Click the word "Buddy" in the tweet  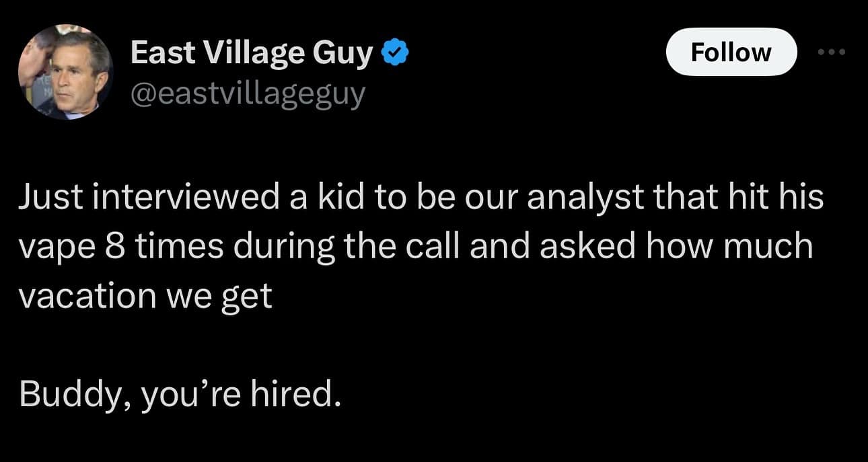pos(66,395)
